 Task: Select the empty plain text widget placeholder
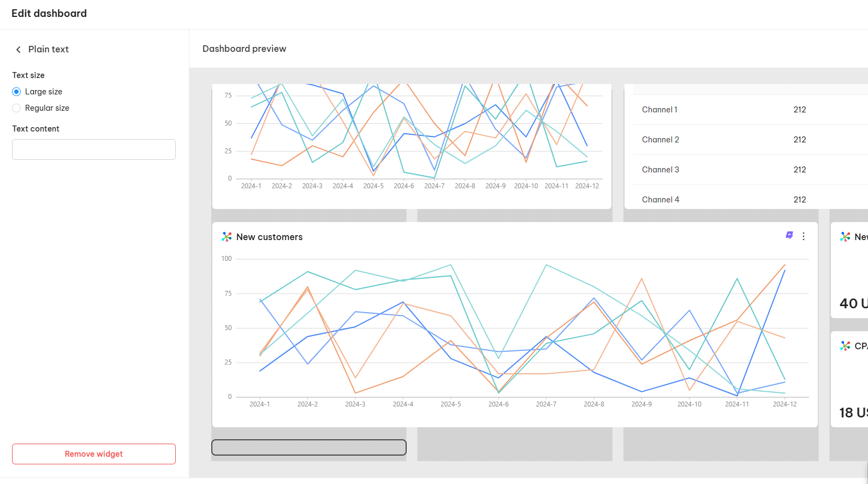click(309, 447)
